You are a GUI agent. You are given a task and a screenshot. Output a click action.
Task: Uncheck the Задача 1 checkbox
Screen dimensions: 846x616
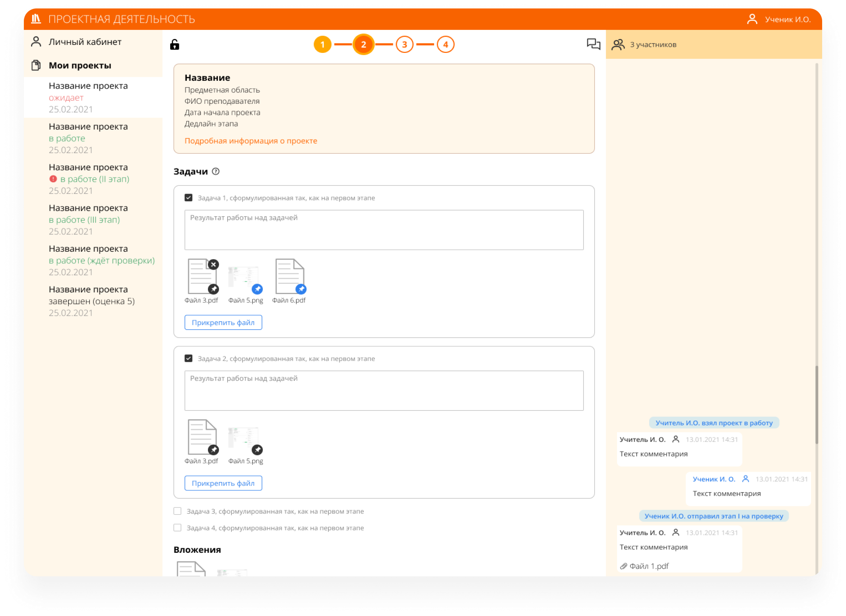point(188,198)
